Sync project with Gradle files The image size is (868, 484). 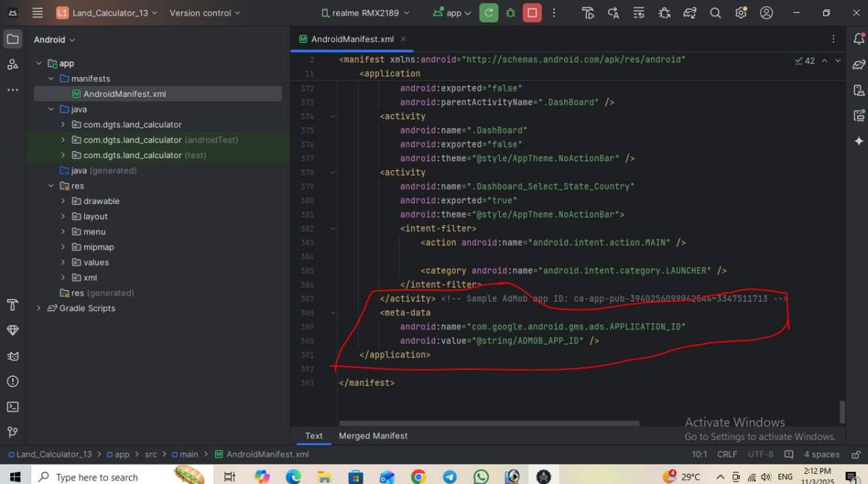tap(690, 13)
